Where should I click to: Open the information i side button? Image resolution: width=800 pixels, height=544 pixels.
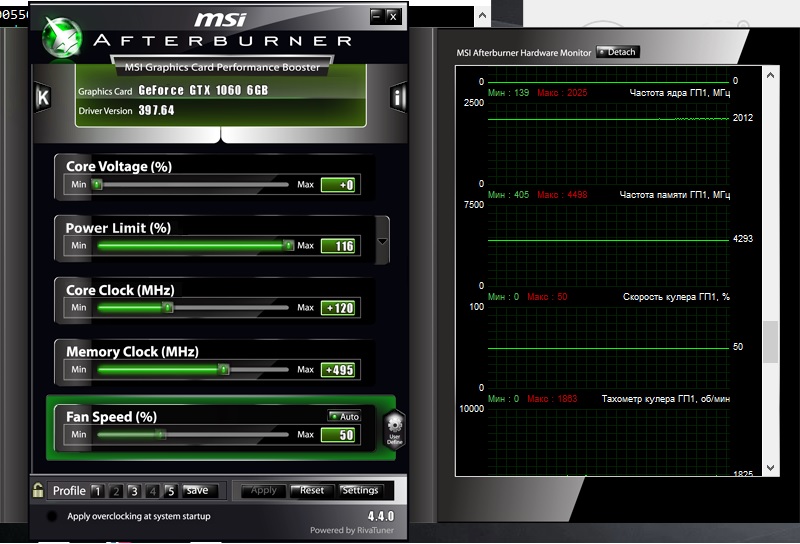(x=398, y=97)
